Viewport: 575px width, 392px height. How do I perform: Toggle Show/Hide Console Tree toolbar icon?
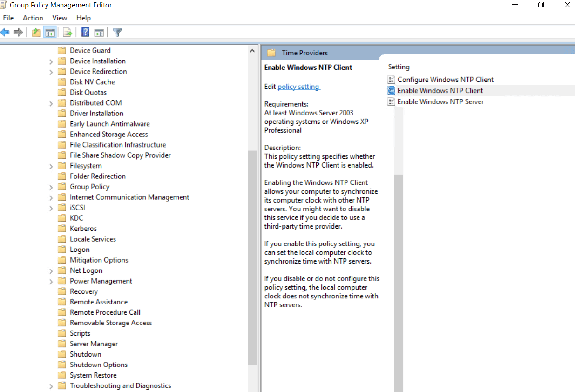coord(50,32)
